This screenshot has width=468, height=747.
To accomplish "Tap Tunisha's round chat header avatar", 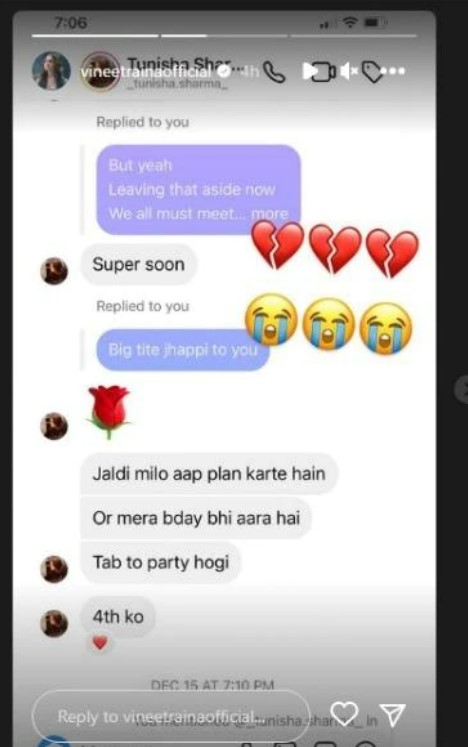I will pos(100,71).
